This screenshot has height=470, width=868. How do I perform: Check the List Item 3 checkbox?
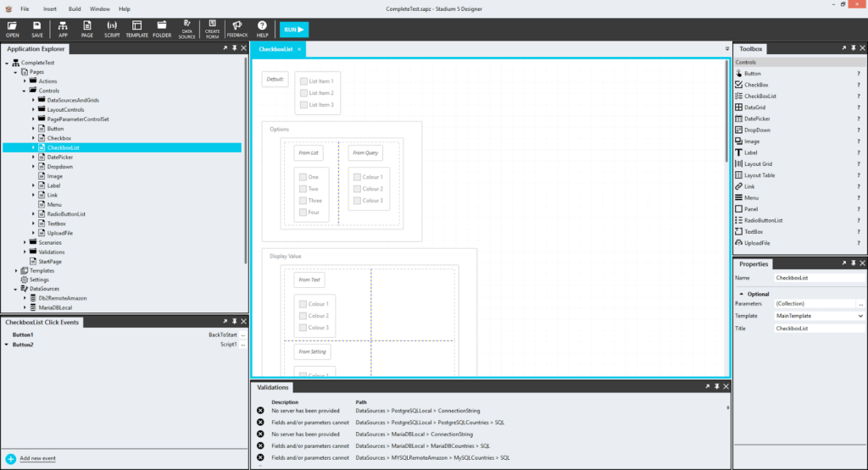point(303,104)
